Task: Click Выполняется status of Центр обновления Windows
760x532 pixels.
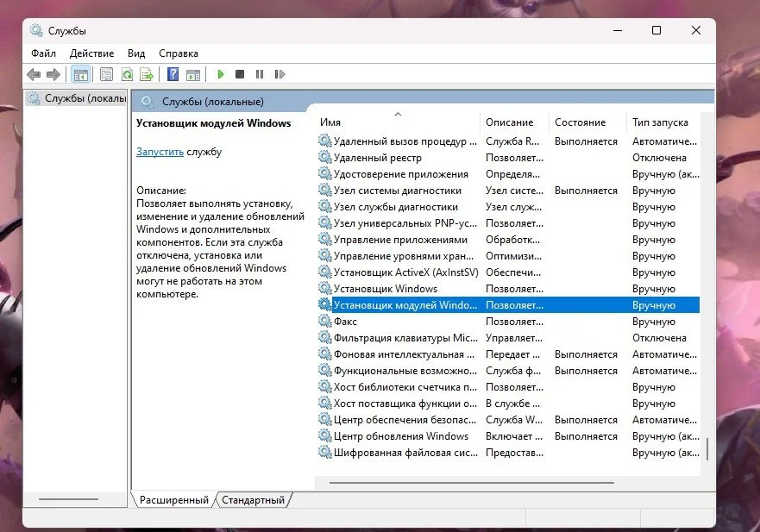Action: point(586,436)
